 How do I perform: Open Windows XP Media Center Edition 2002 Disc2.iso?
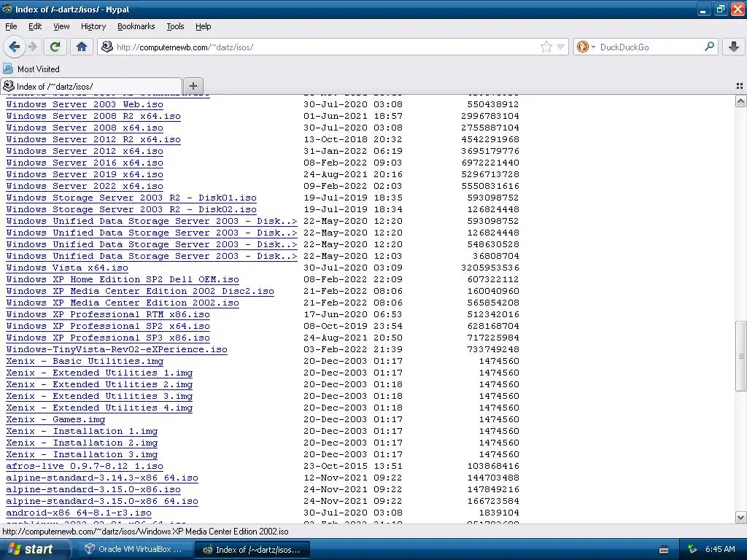(x=140, y=291)
